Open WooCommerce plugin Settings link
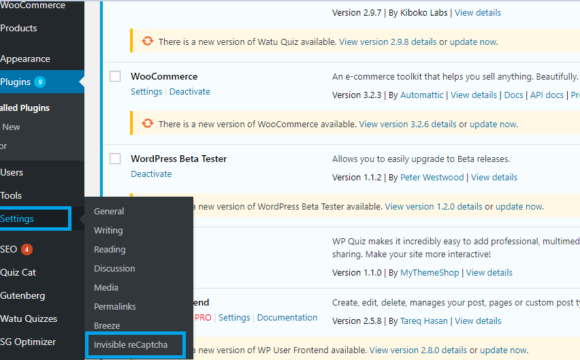Viewport: 580px width, 360px height. (146, 91)
